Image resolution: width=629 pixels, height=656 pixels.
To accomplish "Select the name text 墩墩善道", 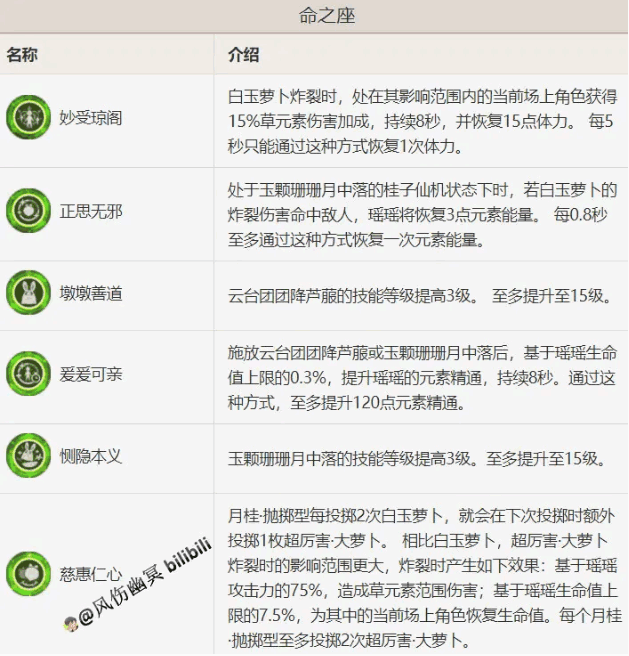I will [x=90, y=293].
